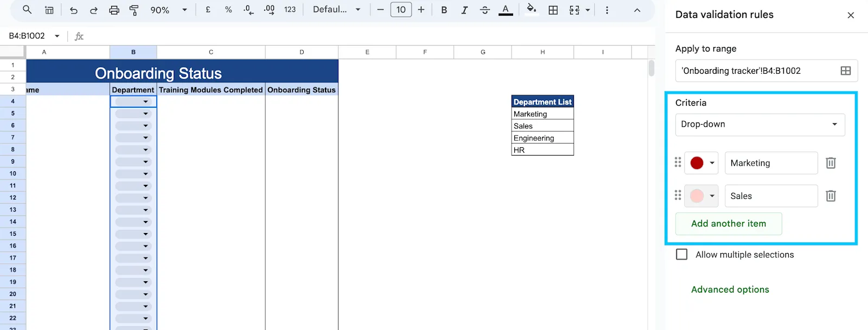Open the text color picker

pyautogui.click(x=506, y=10)
